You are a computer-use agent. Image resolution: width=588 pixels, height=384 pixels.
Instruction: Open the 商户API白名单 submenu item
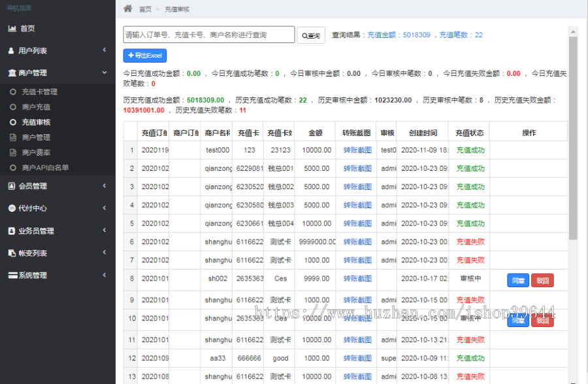[45, 167]
